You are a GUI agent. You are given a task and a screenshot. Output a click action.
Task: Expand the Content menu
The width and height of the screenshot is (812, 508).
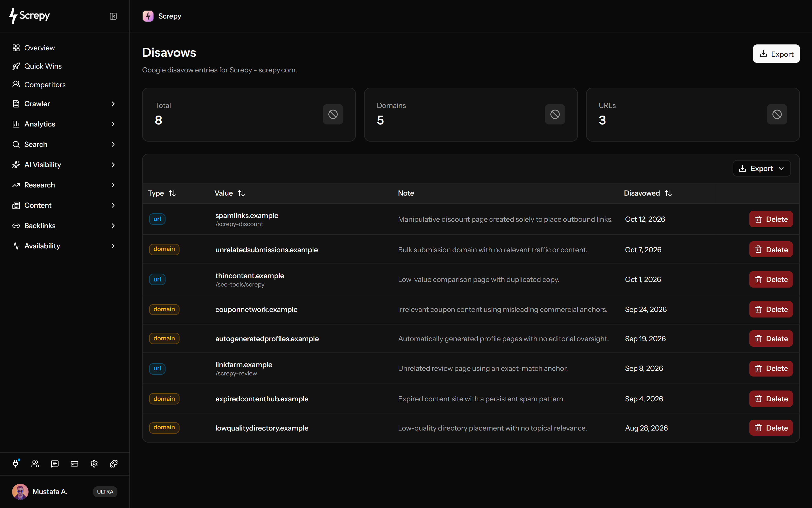pyautogui.click(x=64, y=205)
